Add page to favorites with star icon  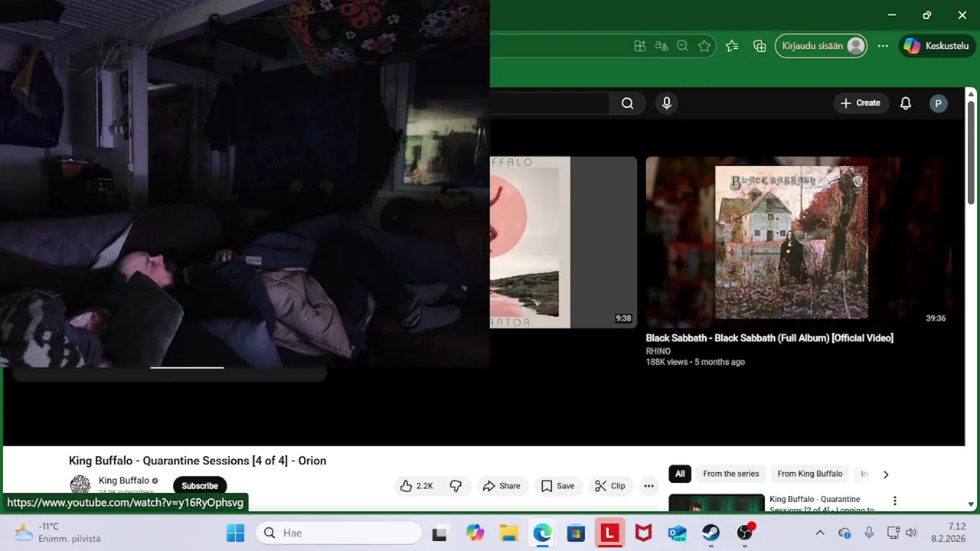704,46
